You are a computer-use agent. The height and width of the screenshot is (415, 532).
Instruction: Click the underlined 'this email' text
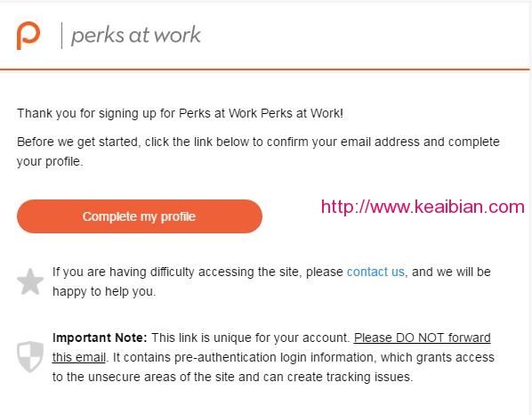pyautogui.click(x=78, y=357)
